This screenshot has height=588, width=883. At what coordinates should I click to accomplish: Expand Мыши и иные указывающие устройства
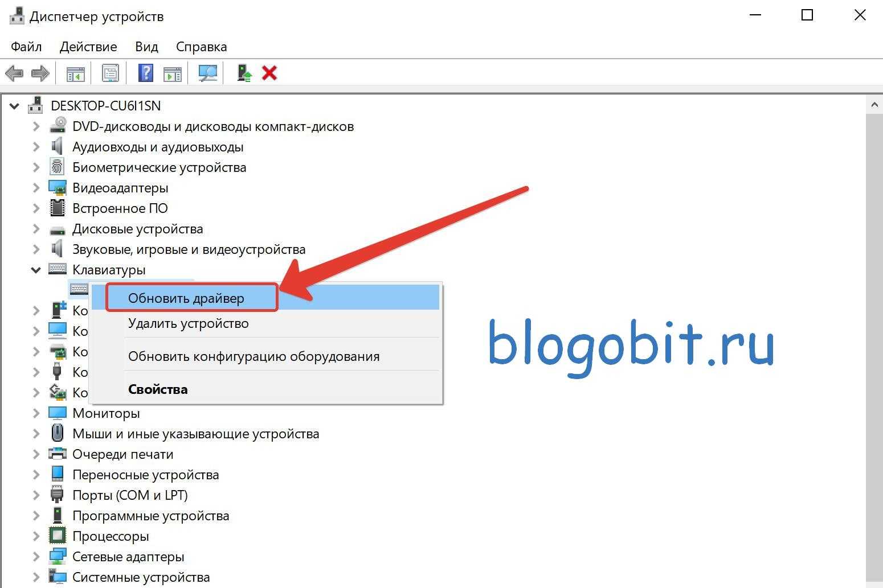[x=36, y=434]
